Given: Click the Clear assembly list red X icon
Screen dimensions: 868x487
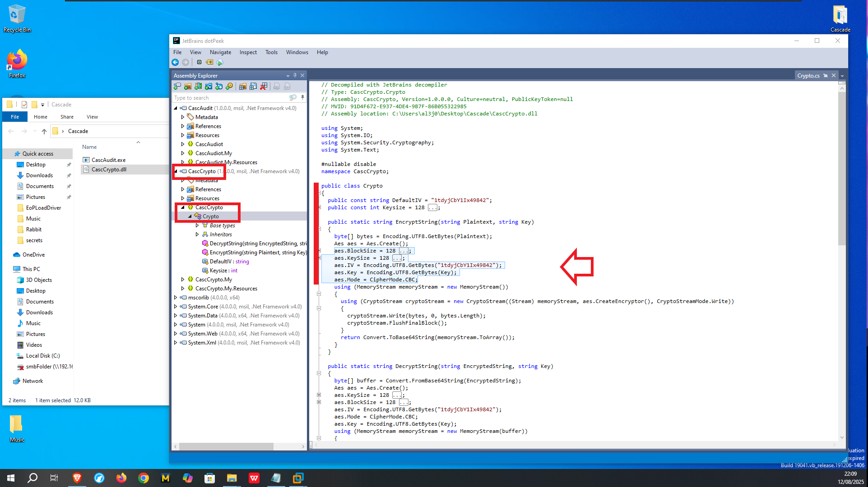Looking at the screenshot, I should click(x=264, y=86).
